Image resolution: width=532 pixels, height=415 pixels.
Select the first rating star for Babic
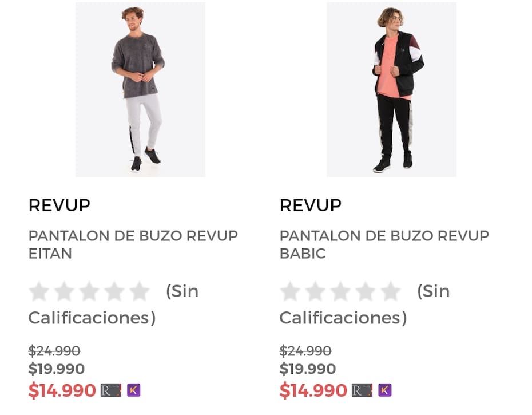point(290,291)
